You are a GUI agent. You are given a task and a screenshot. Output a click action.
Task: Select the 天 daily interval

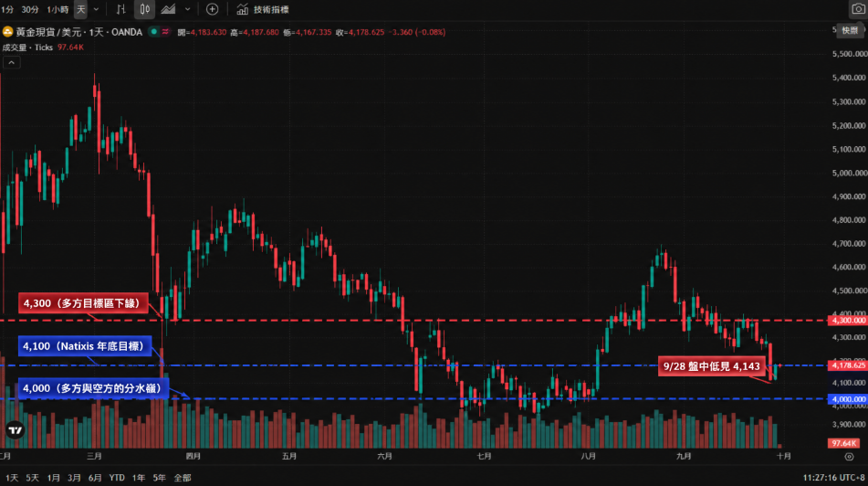click(x=81, y=9)
